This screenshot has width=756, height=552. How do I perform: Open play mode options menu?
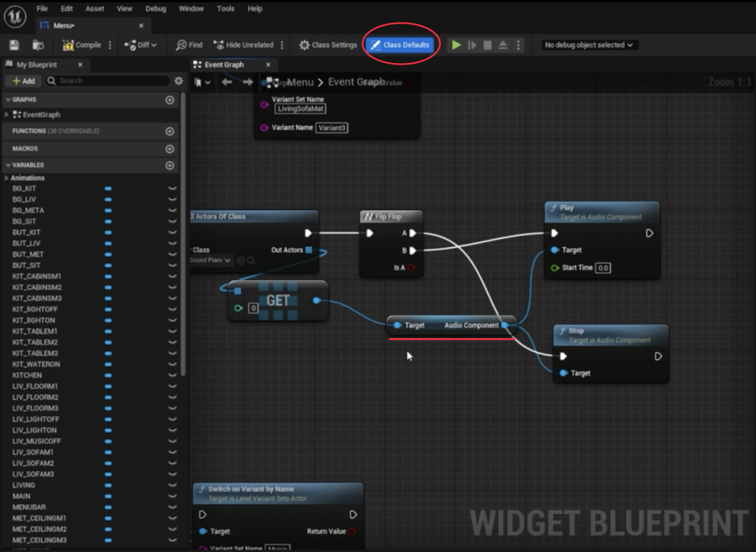[x=519, y=45]
